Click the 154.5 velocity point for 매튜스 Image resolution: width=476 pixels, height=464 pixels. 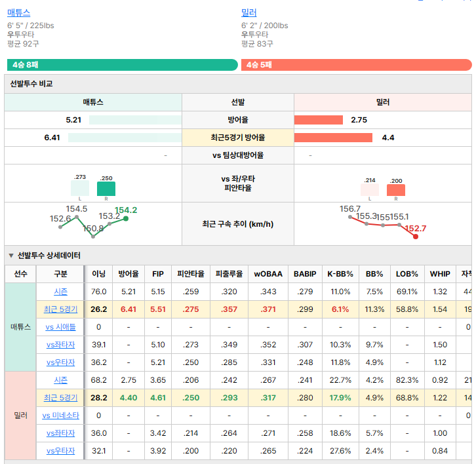tap(77, 217)
